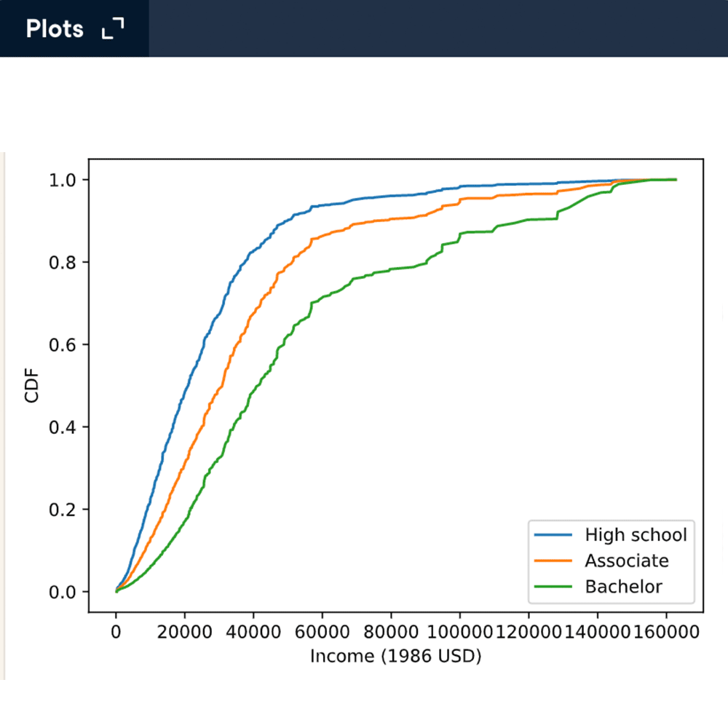Click the Income (1986 USD) axis title

(395, 657)
